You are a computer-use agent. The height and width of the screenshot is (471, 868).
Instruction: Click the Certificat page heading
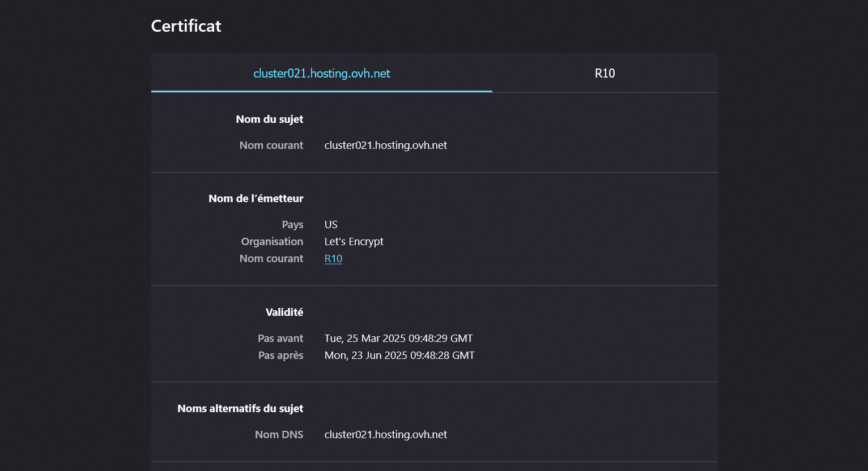click(x=186, y=26)
